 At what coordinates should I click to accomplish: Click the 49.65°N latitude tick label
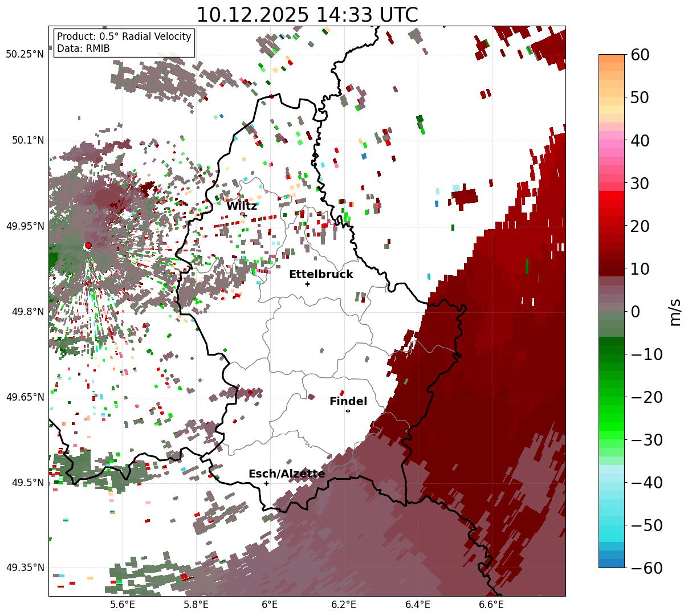25,397
